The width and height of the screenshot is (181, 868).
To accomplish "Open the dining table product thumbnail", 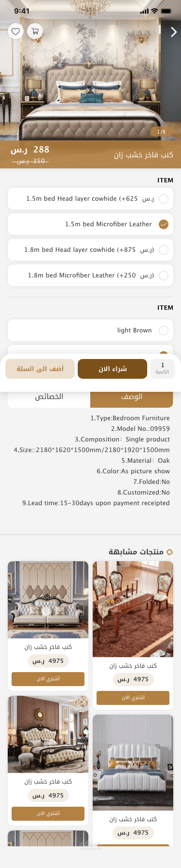I will (x=133, y=609).
